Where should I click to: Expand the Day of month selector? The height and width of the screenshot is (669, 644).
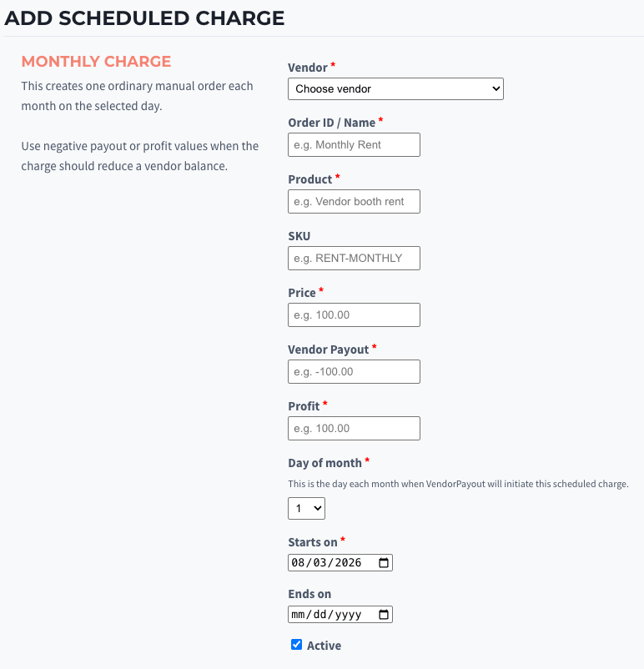(x=306, y=508)
